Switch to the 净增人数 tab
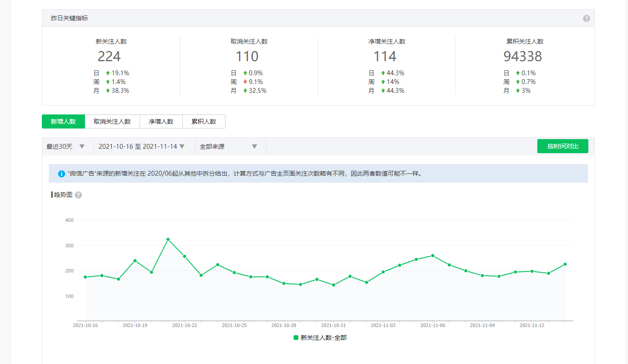The image size is (628, 364). tap(161, 121)
